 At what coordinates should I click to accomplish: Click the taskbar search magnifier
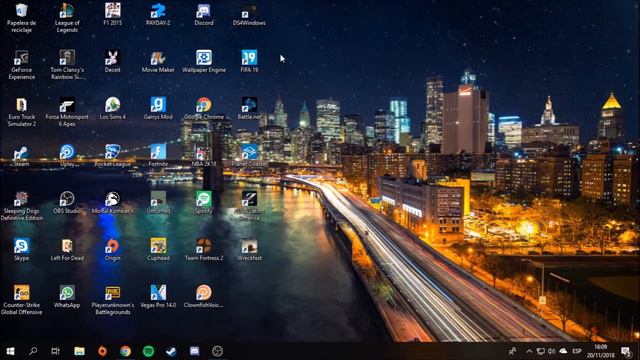tap(33, 351)
